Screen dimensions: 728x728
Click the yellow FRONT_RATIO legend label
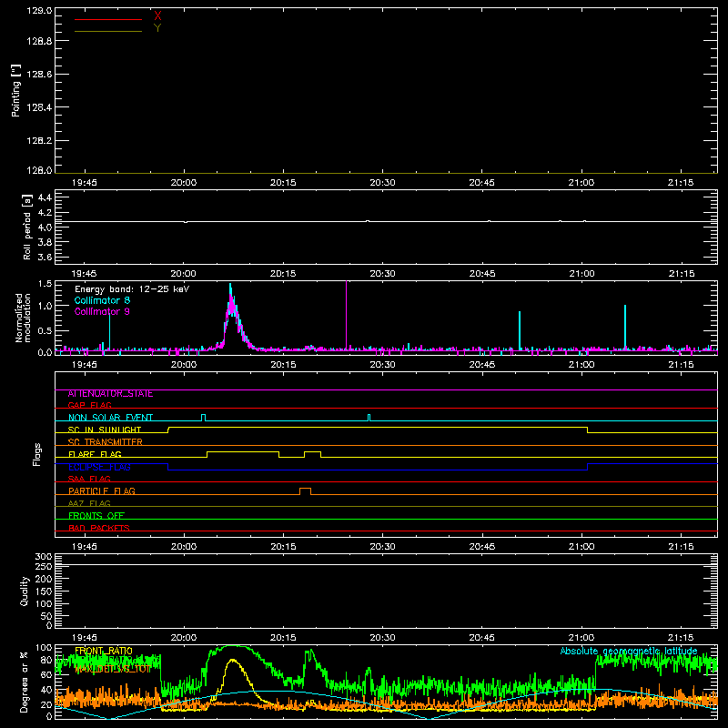(104, 651)
